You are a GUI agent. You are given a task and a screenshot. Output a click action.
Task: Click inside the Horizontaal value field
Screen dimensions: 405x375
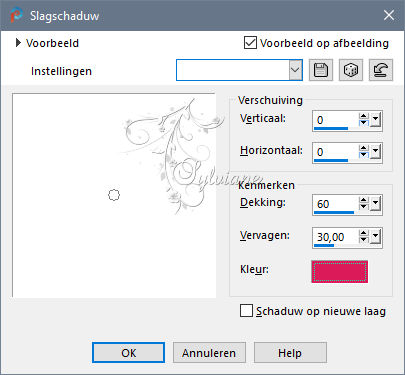335,152
